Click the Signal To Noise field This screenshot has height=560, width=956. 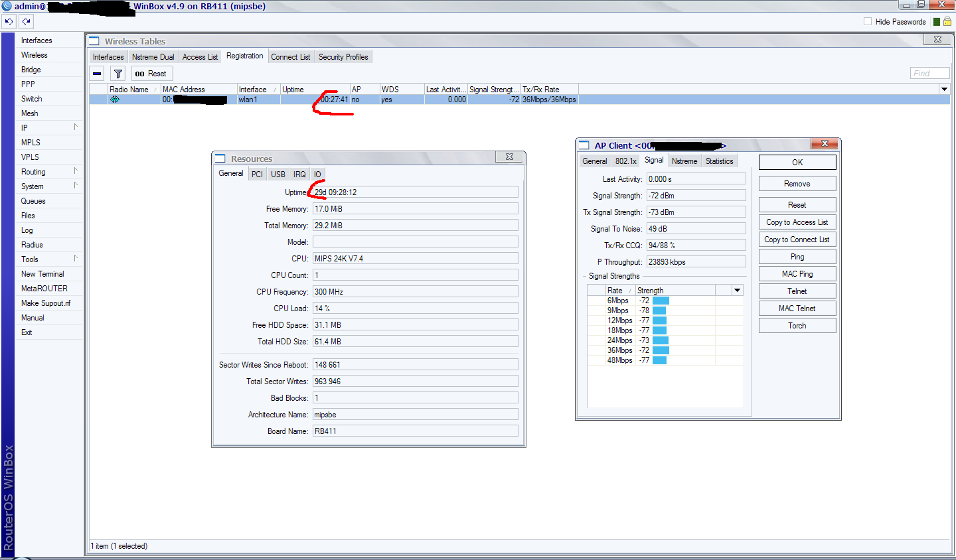coord(696,229)
